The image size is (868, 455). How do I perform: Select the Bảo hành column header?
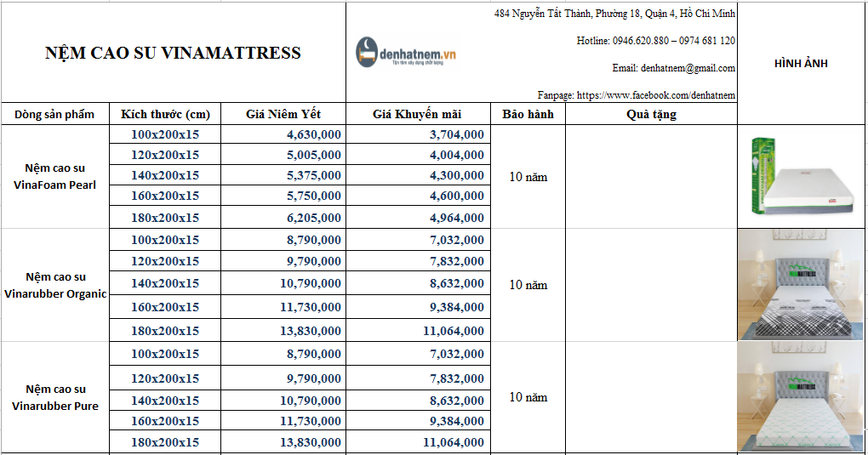(x=528, y=114)
